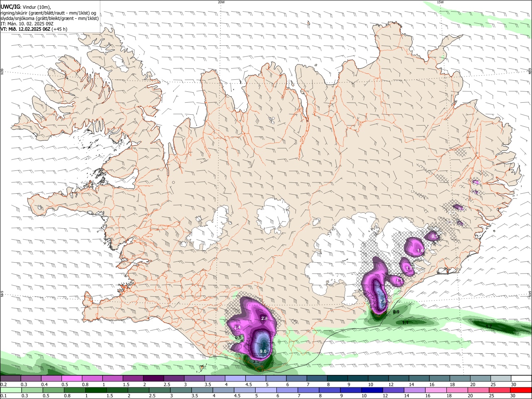
Task: Click the dusky mauve 0.2 swatch in upper legend row
Action: coord(11,378)
